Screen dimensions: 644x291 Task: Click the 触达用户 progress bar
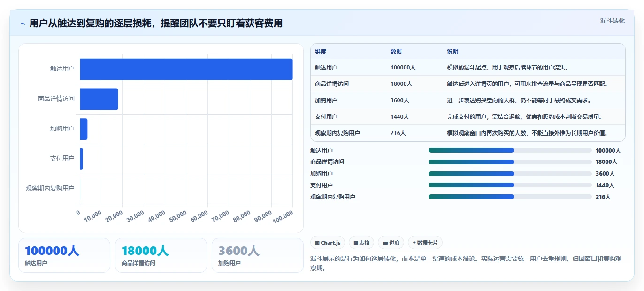pyautogui.click(x=510, y=150)
